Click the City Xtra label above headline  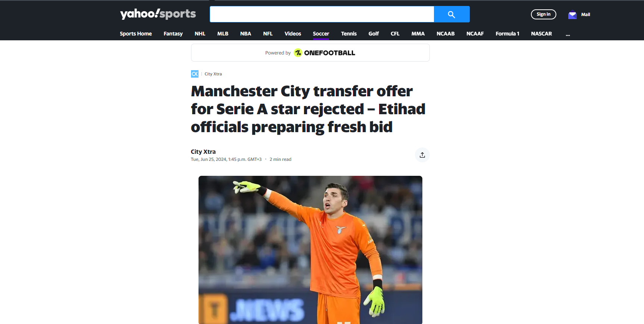[213, 74]
